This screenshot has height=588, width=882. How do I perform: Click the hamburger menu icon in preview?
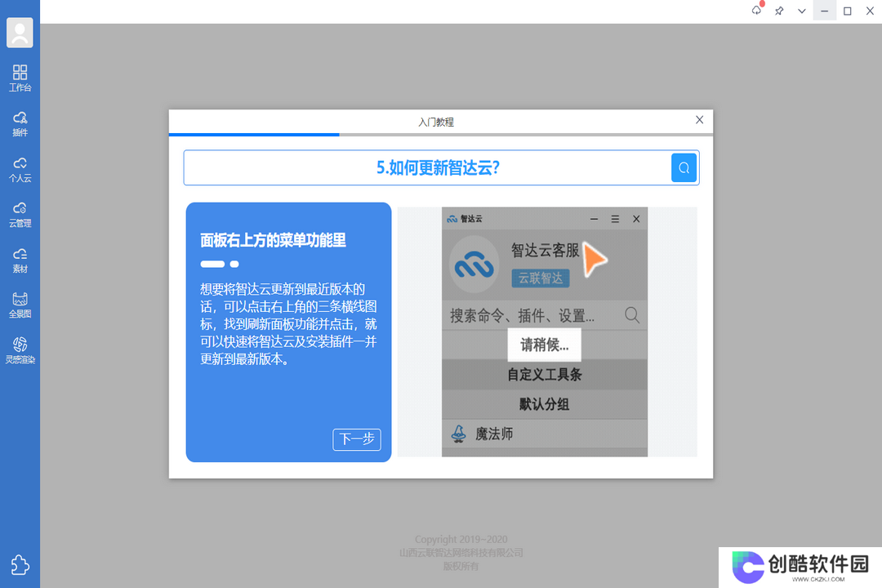pos(616,219)
